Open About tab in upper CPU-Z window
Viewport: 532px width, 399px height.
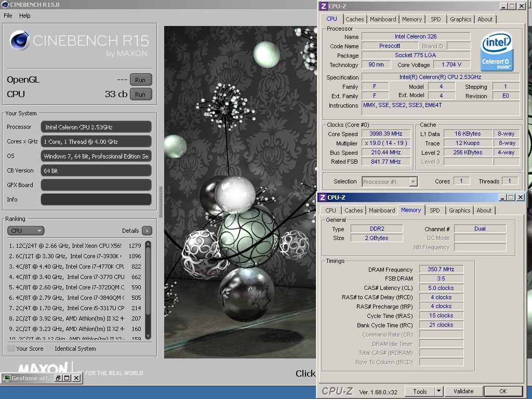485,19
